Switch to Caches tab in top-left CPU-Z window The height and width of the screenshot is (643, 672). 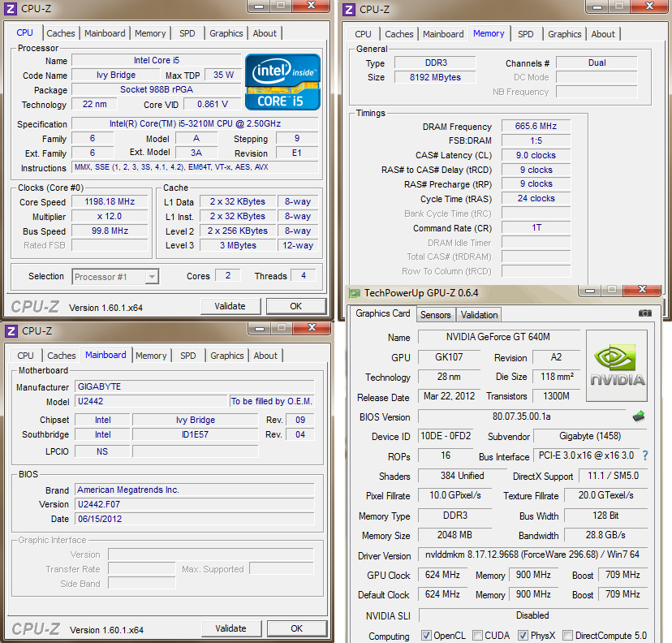pyautogui.click(x=60, y=33)
